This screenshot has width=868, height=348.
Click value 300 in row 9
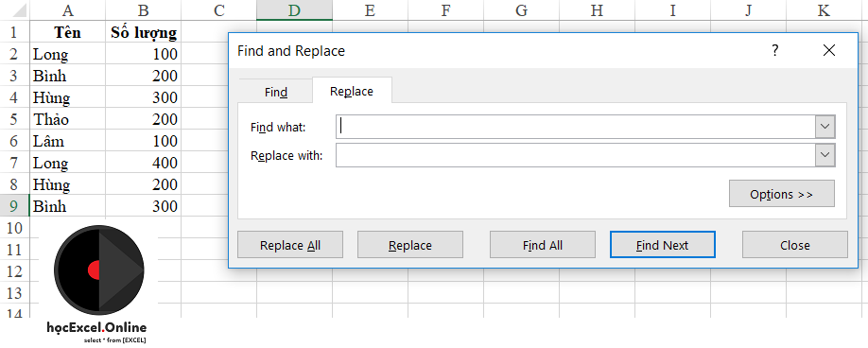pos(144,206)
